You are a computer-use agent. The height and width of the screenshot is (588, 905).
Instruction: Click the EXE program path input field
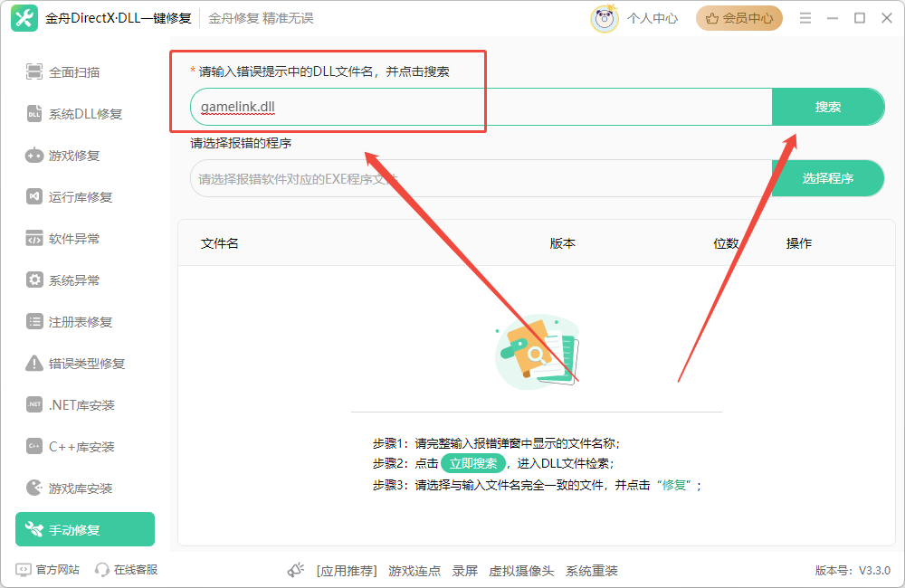(481, 178)
